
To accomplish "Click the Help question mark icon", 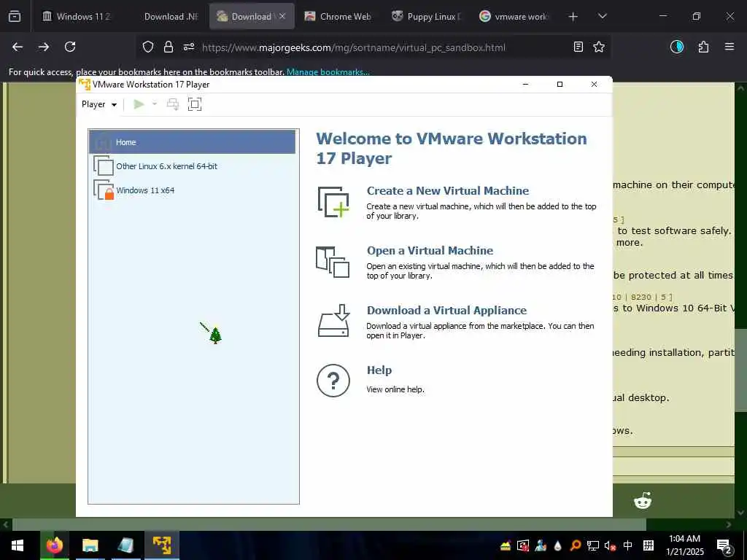I will point(333,381).
